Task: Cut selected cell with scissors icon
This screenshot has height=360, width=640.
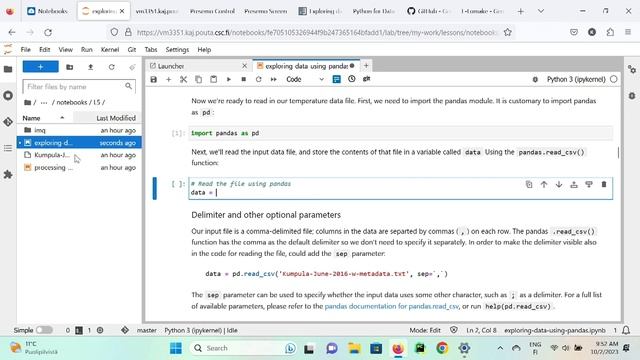Action: pyautogui.click(x=183, y=79)
